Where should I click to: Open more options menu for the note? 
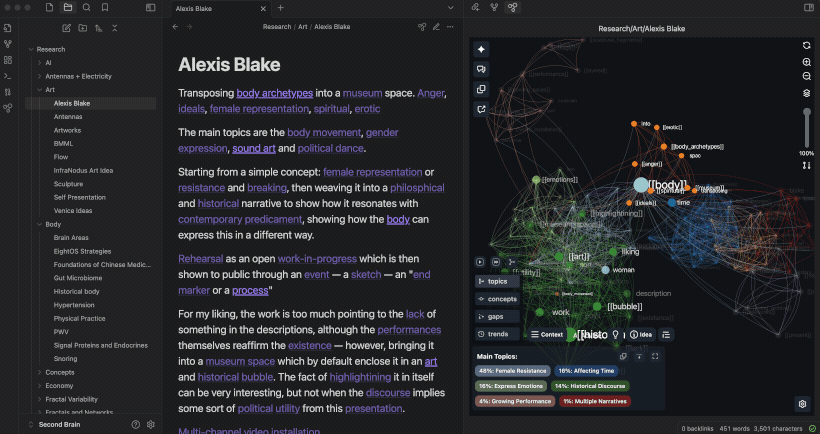(x=450, y=27)
